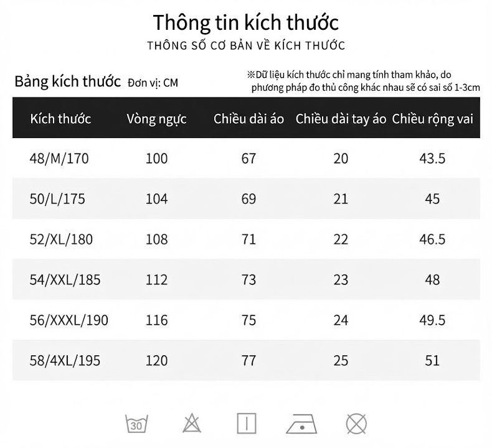The width and height of the screenshot is (492, 448).
Task: Click the Kích thước column header
Action: pyautogui.click(x=60, y=119)
